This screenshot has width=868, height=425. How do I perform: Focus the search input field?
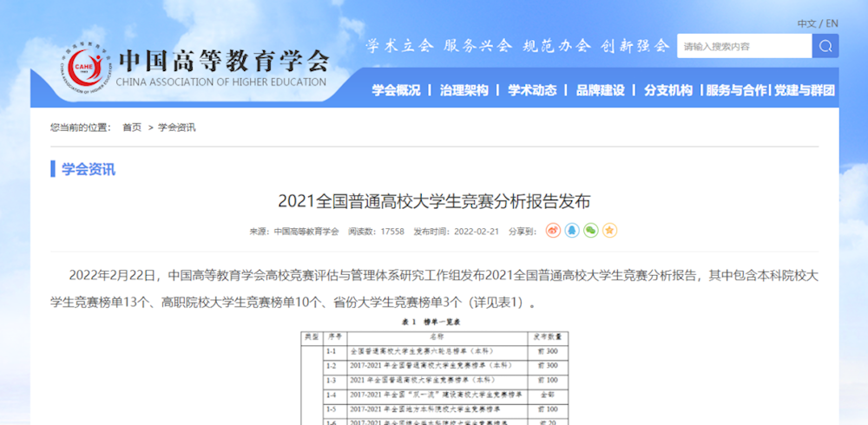(743, 46)
